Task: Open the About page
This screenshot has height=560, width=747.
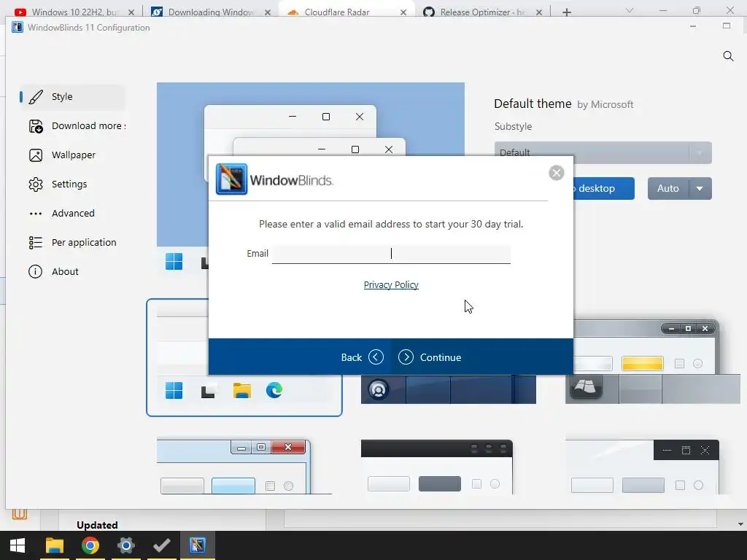Action: point(72,271)
